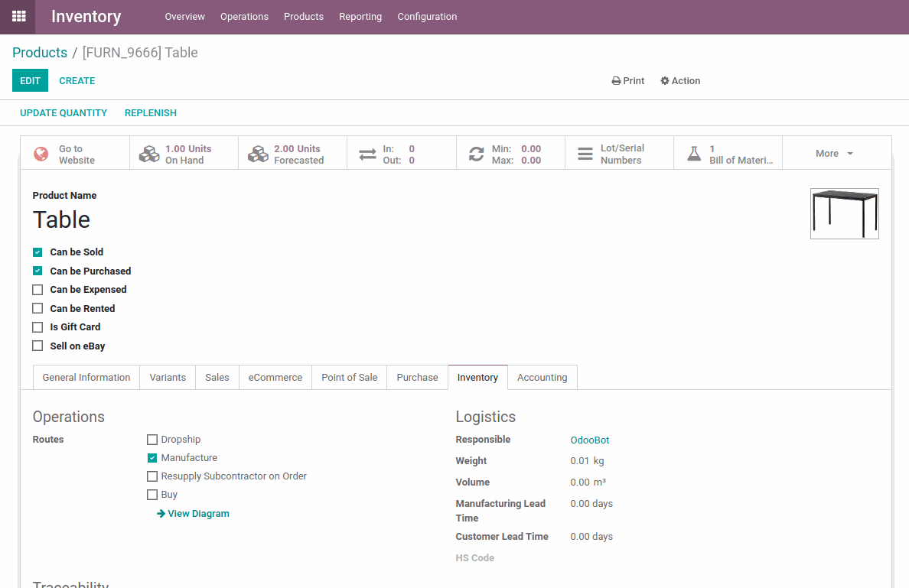Open the Action dropdown menu
This screenshot has height=588, width=909.
[x=680, y=81]
